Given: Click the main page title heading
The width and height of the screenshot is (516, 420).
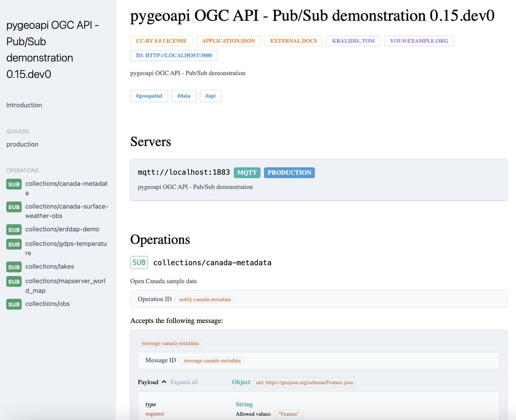Looking at the screenshot, I should (313, 16).
